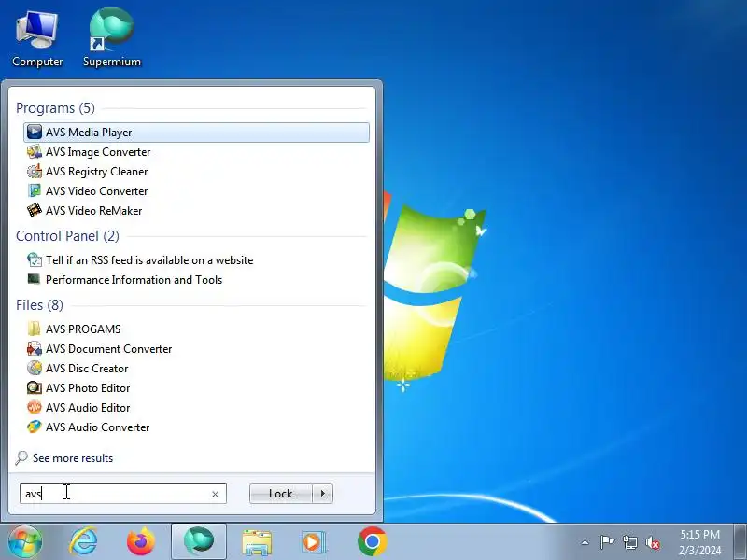This screenshot has width=747, height=560.
Task: Click the AVS PROGAMS folder icon
Action: 35,329
